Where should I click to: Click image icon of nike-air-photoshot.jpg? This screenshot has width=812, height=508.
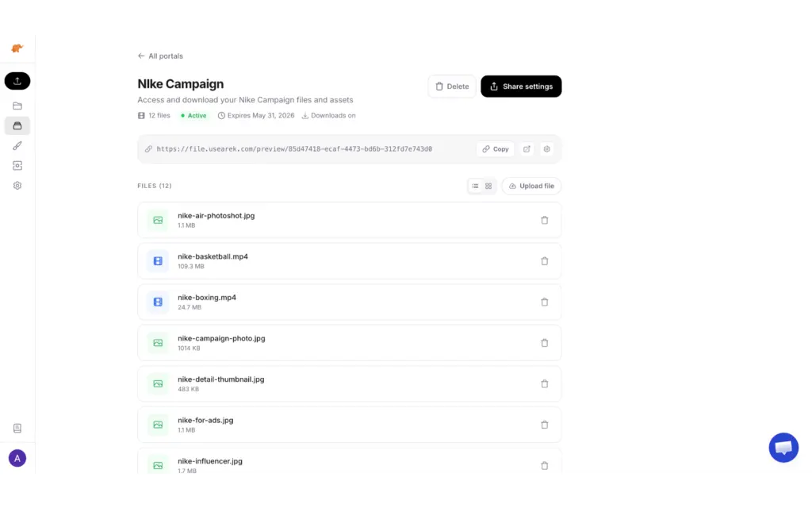158,221
